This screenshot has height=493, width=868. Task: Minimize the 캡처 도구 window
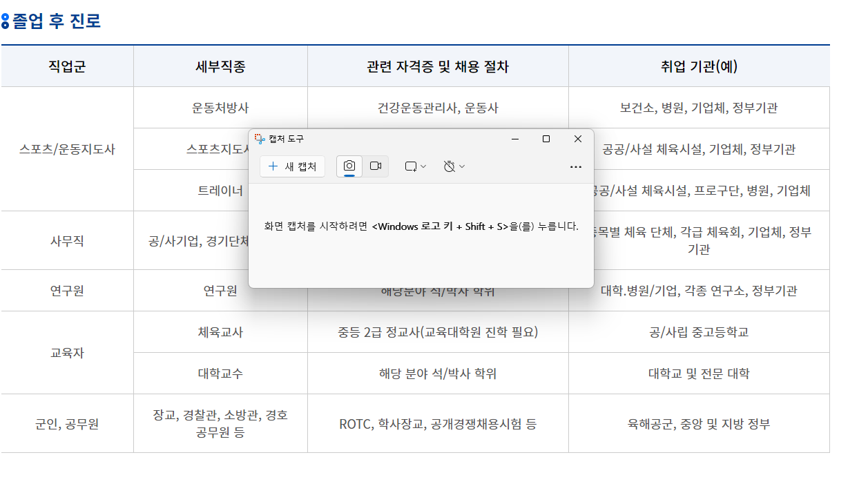pos(514,139)
